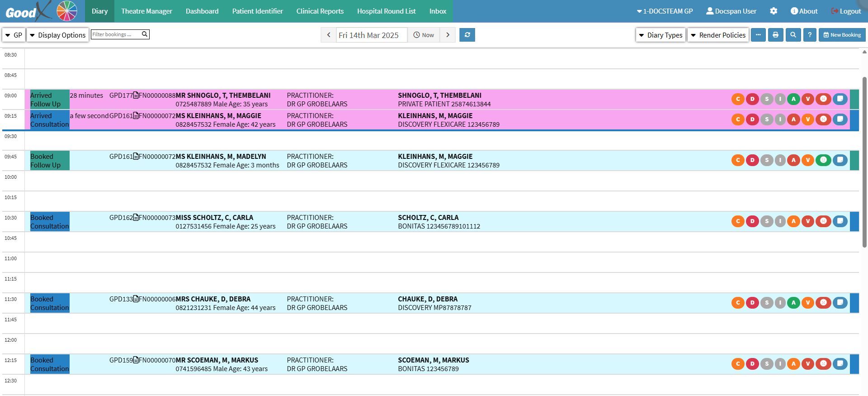The image size is (868, 396).
Task: Open sticky note icon for Carla Scholtz booking
Action: point(840,221)
